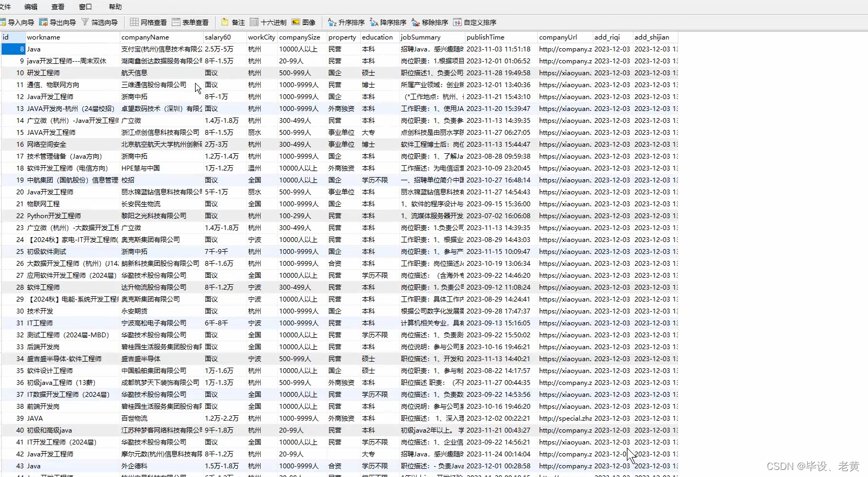Screen dimensions: 868x477
Task: Open the 编辑 menu
Action: pyautogui.click(x=31, y=6)
